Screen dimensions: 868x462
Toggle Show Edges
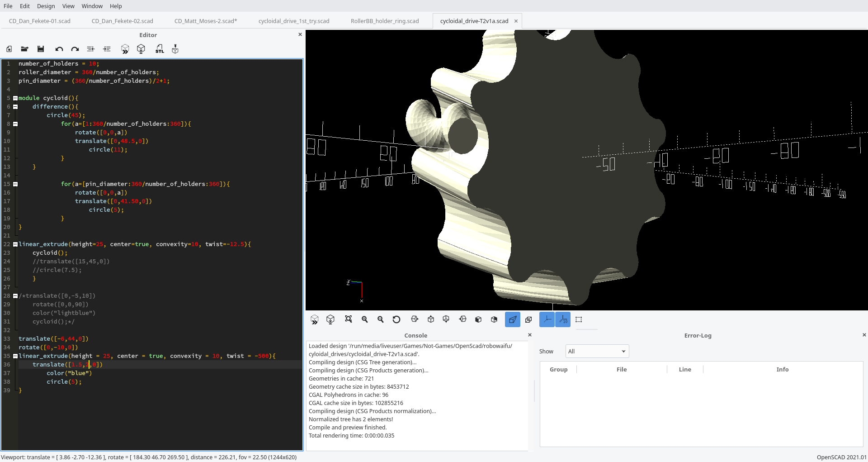579,319
